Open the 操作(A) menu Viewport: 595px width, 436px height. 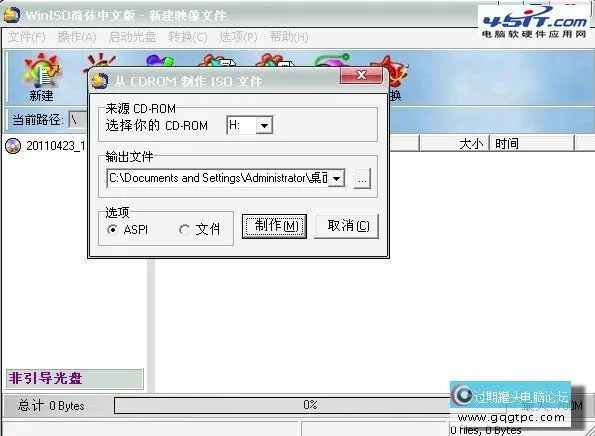(x=77, y=37)
